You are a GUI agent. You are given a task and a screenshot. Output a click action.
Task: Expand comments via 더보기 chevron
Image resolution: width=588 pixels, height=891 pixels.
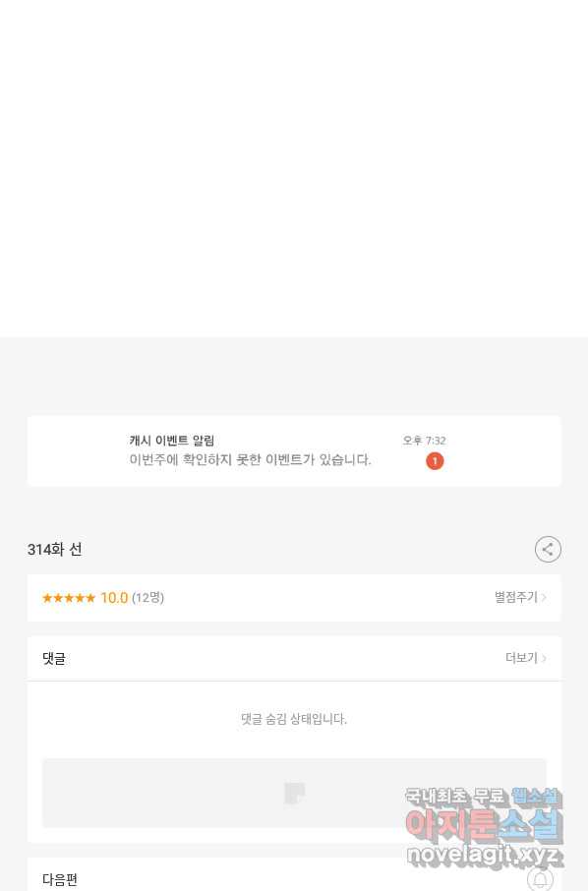pos(544,658)
